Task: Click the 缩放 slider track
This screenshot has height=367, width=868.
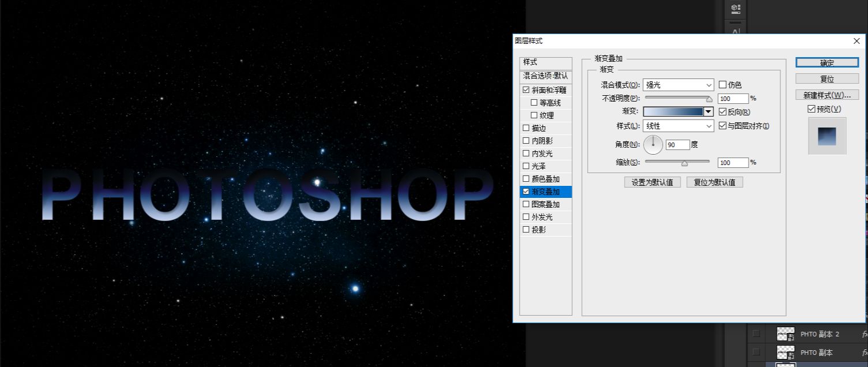Action: 678,162
